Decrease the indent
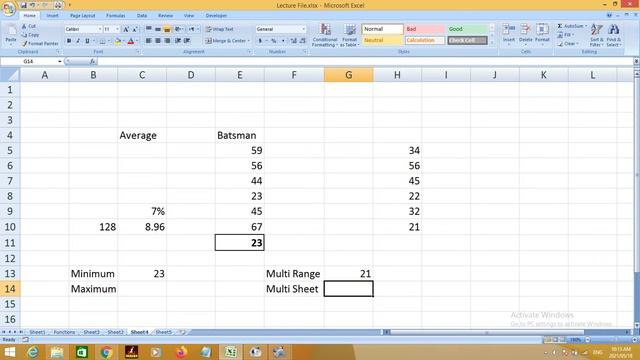The width and height of the screenshot is (640, 360). pos(178,41)
